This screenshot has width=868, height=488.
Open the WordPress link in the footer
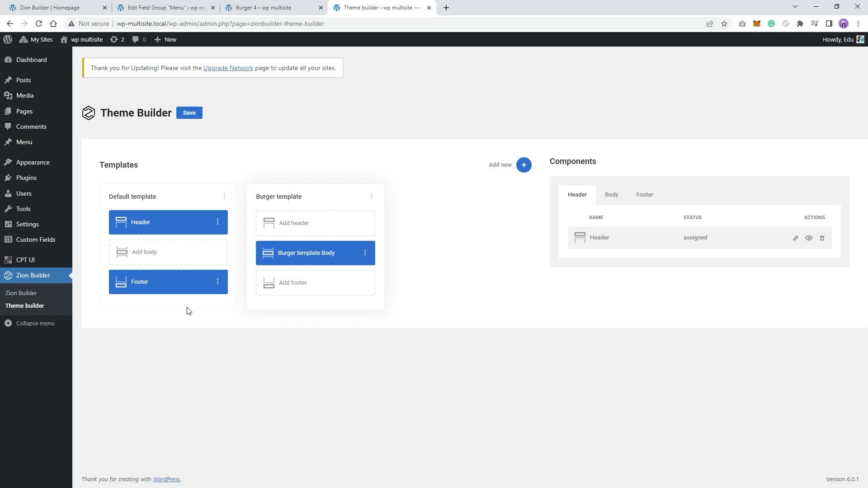[x=166, y=479]
